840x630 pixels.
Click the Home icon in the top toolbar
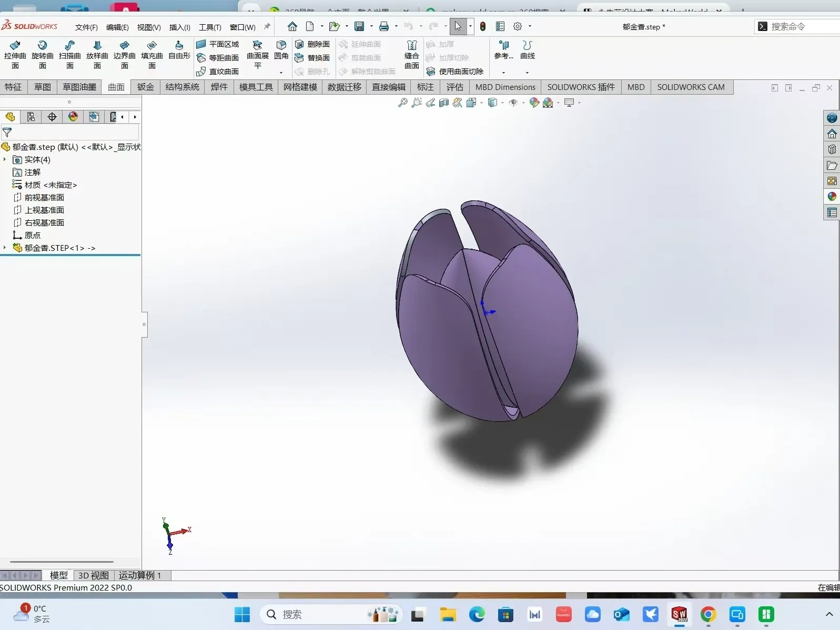click(x=292, y=26)
